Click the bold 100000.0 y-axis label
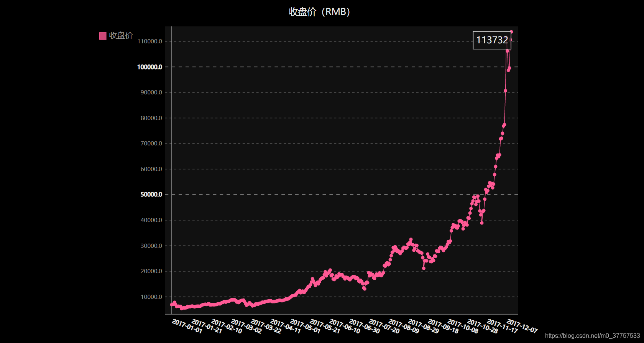644x343 pixels. pyautogui.click(x=150, y=67)
